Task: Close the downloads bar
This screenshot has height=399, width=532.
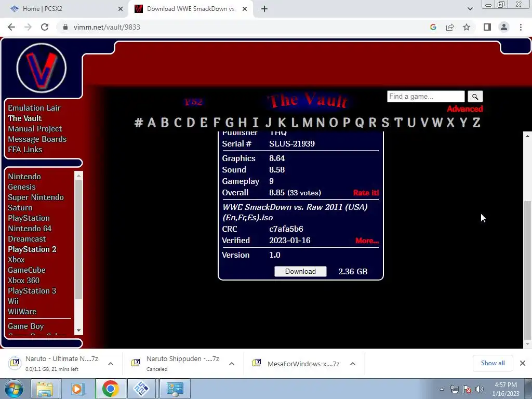Action: click(x=523, y=363)
